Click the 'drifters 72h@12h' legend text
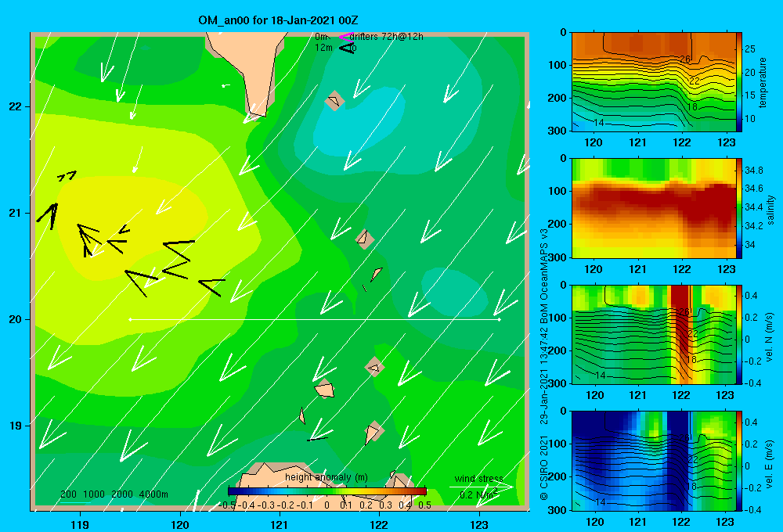This screenshot has width=783, height=532. (387, 37)
